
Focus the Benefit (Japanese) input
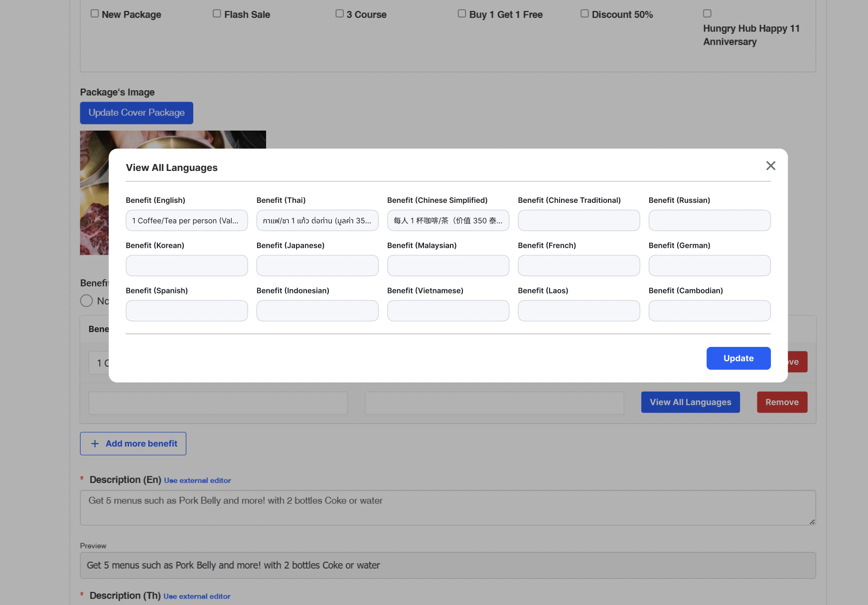[317, 266]
